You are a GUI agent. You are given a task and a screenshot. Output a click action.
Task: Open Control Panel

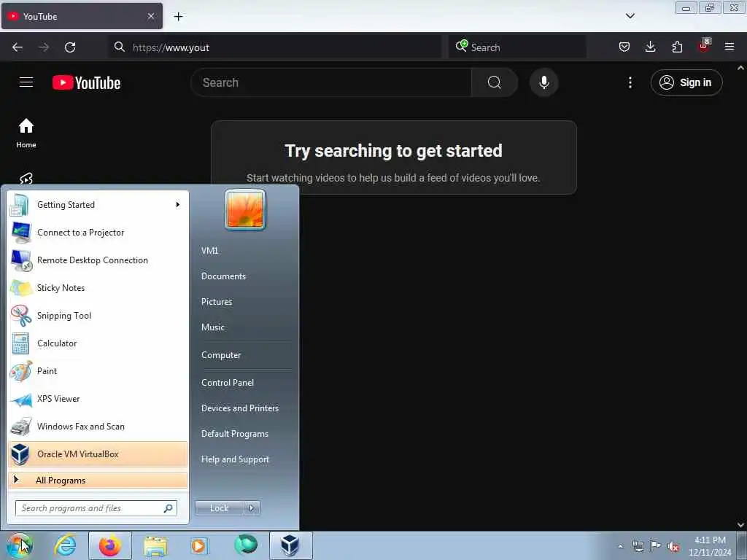point(228,383)
